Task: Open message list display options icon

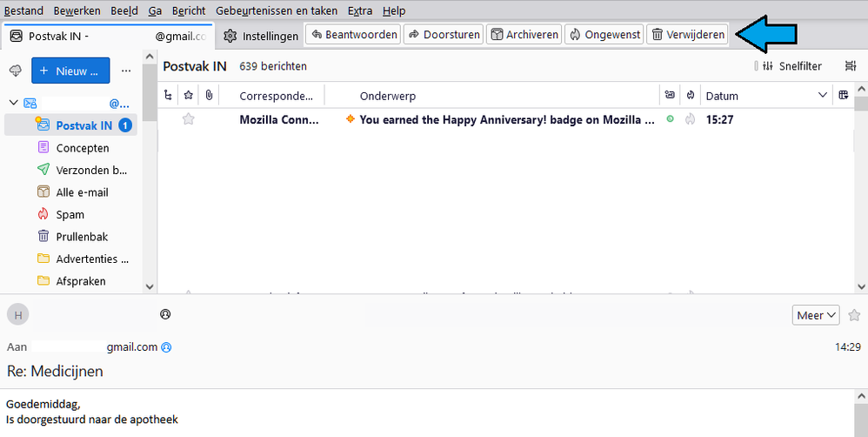Action: point(851,66)
